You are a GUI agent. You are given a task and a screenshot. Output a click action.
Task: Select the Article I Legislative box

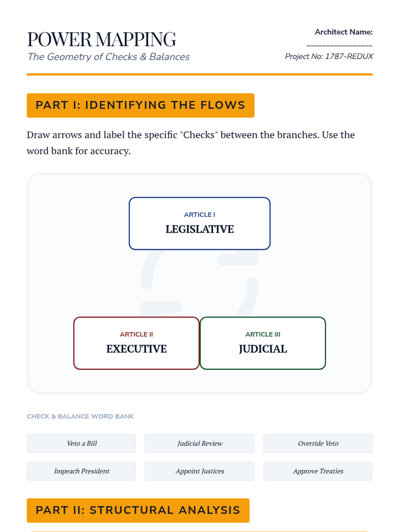tap(199, 223)
